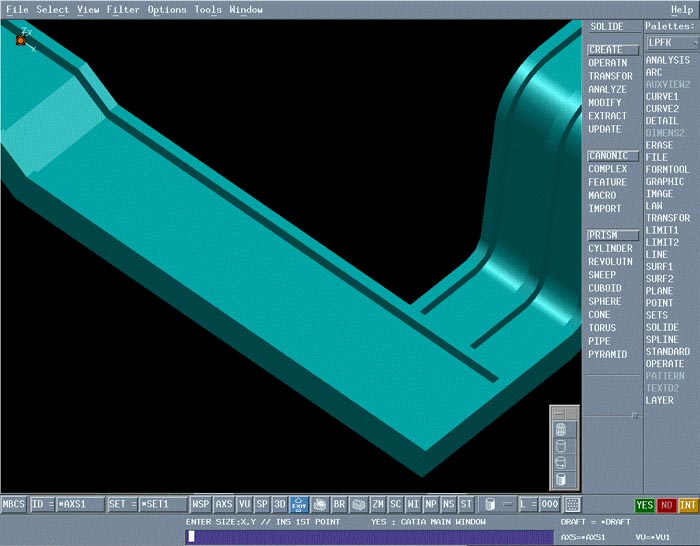Toggle the NS toolbar button

448,505
